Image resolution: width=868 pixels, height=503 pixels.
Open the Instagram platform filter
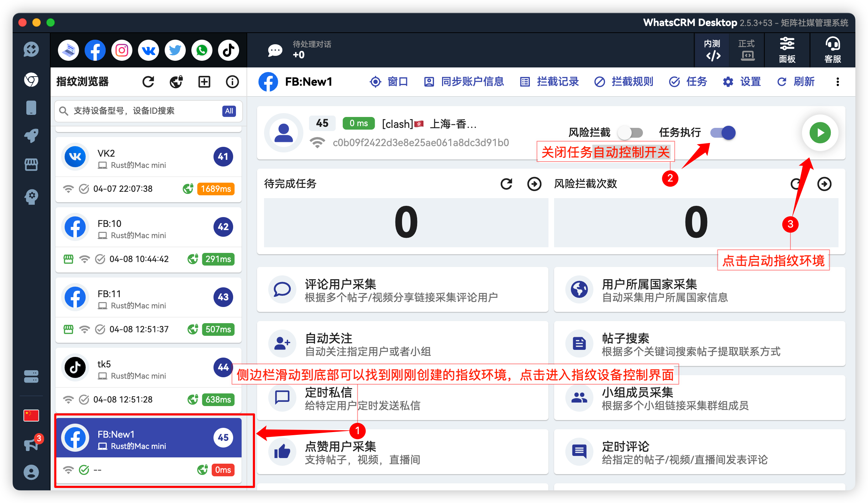pyautogui.click(x=121, y=50)
